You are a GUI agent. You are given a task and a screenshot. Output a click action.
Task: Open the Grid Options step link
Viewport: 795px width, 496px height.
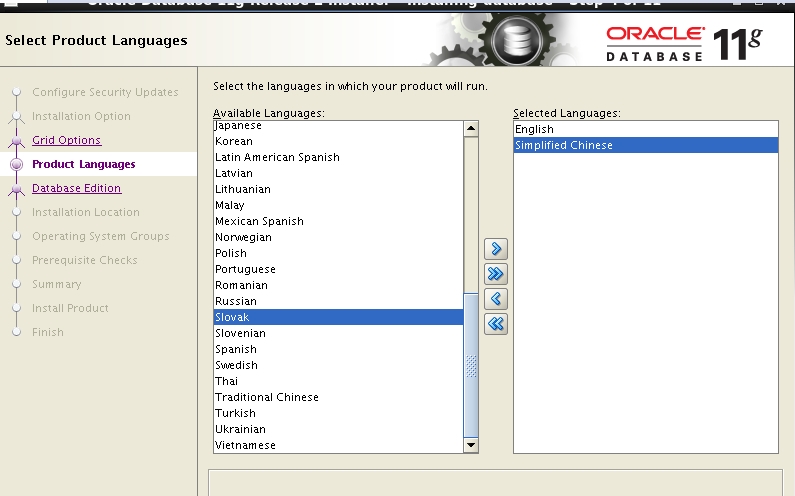(x=66, y=140)
